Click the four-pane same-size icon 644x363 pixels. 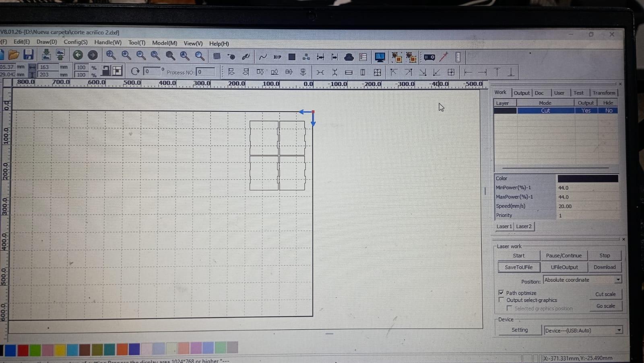pyautogui.click(x=377, y=72)
